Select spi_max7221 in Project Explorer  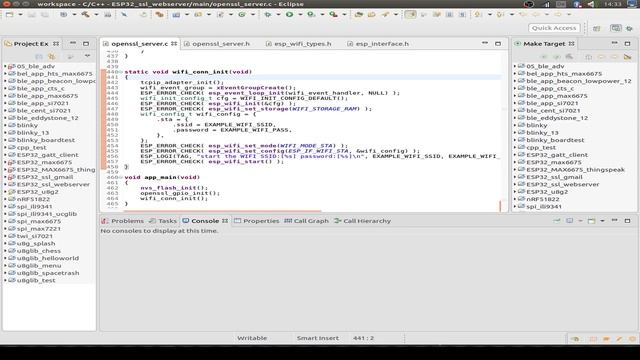(39, 229)
